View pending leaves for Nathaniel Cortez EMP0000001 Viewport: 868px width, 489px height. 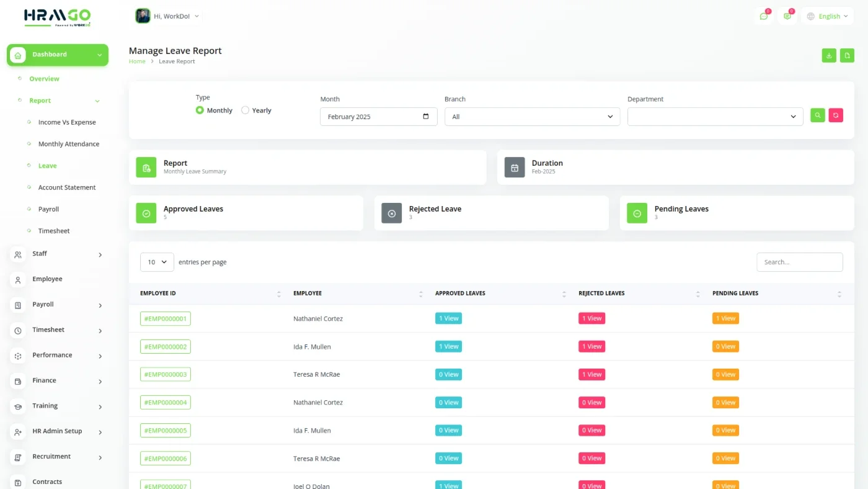click(725, 318)
